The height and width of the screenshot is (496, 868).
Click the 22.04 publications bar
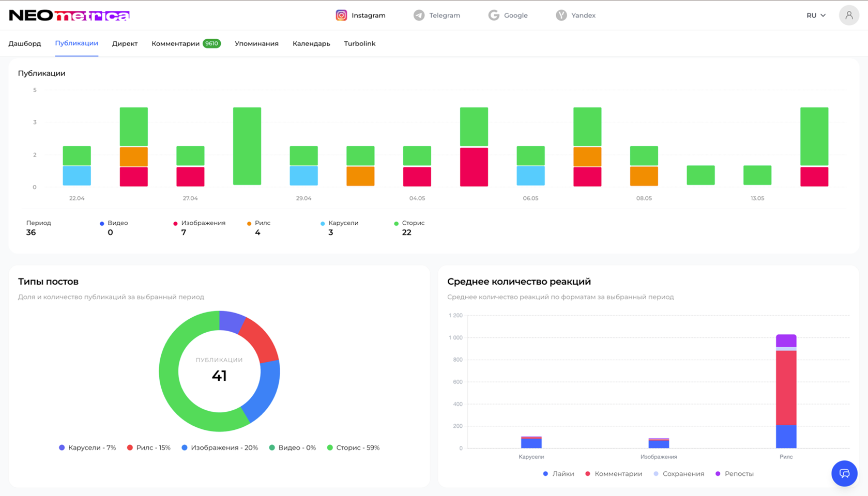pyautogui.click(x=77, y=166)
